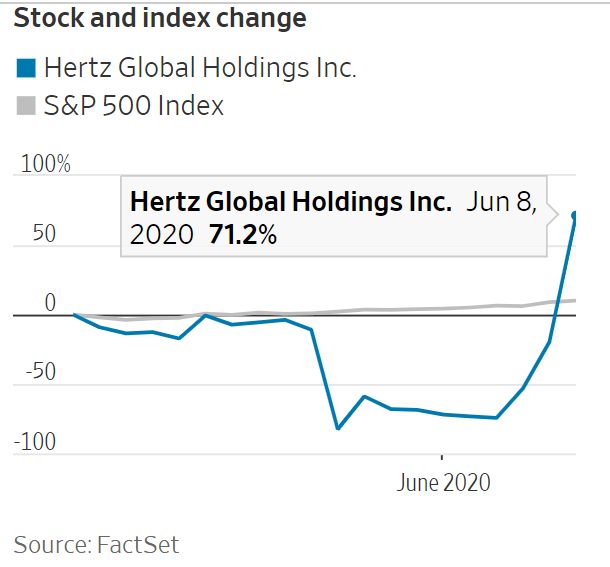
Task: Select the Hertz Global Holdings Inc. legend label
Action: point(200,68)
